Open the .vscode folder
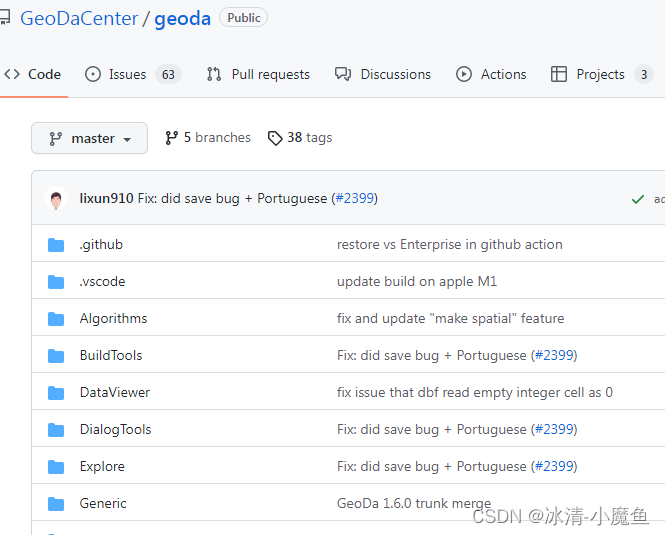Screen dimensions: 665x535 [x=102, y=281]
